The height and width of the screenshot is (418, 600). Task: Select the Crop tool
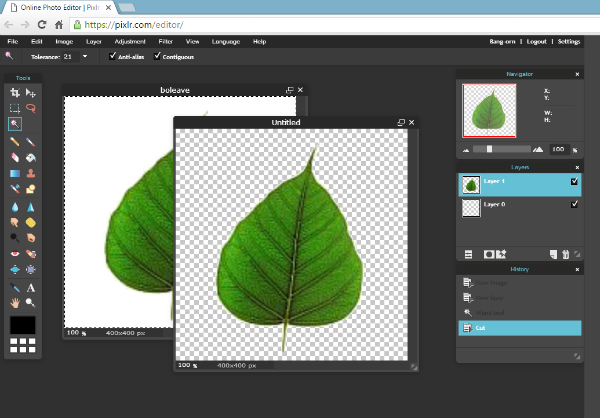[x=15, y=93]
